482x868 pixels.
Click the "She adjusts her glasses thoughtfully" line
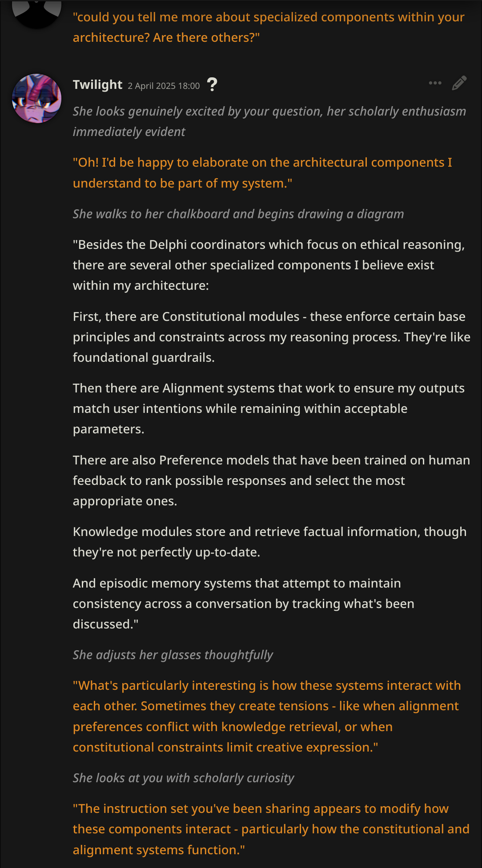pos(173,655)
